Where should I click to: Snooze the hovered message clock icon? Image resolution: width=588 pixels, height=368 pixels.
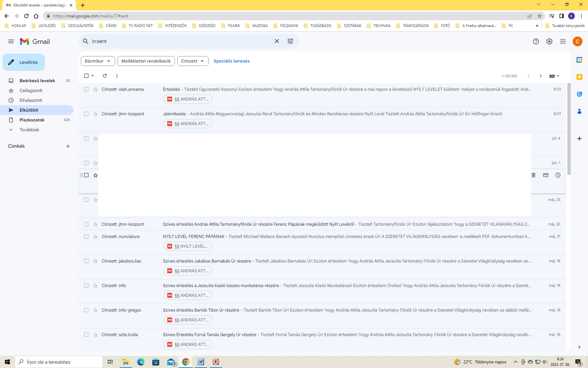point(558,175)
